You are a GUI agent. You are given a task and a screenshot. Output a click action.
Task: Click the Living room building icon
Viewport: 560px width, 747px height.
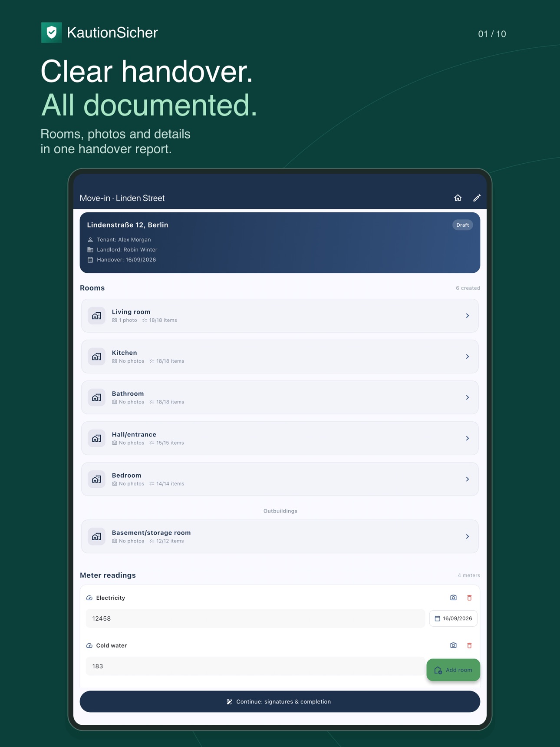click(97, 316)
